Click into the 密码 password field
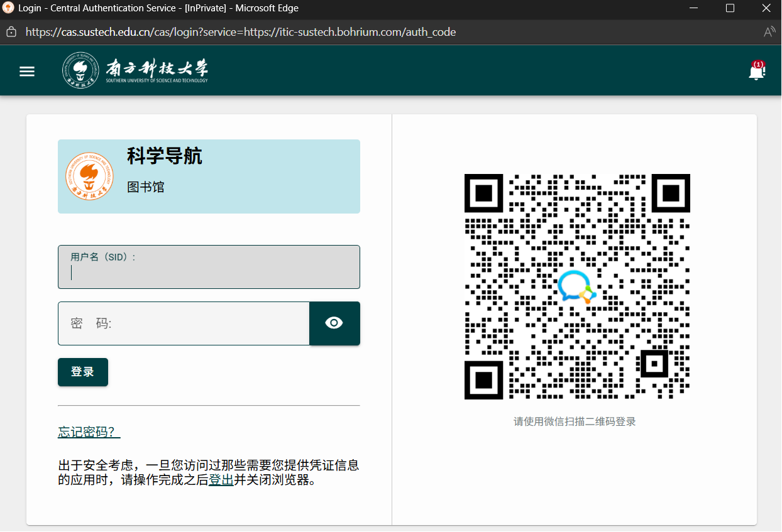The image size is (782, 532). tap(184, 323)
